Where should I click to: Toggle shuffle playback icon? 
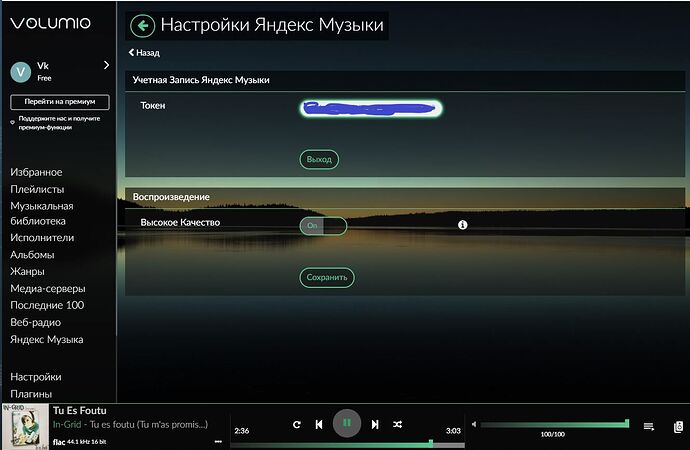(397, 424)
